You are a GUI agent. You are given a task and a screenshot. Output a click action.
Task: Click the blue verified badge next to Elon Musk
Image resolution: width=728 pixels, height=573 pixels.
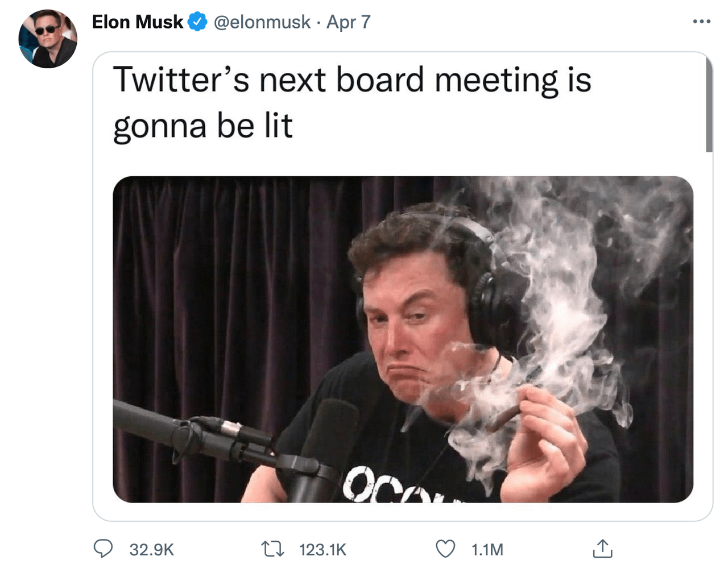pyautogui.click(x=196, y=22)
